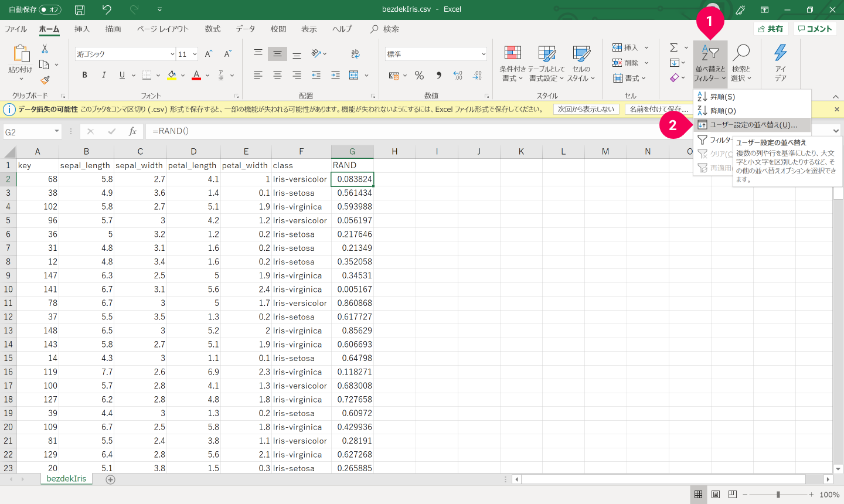Switch to the データ tab

click(246, 29)
